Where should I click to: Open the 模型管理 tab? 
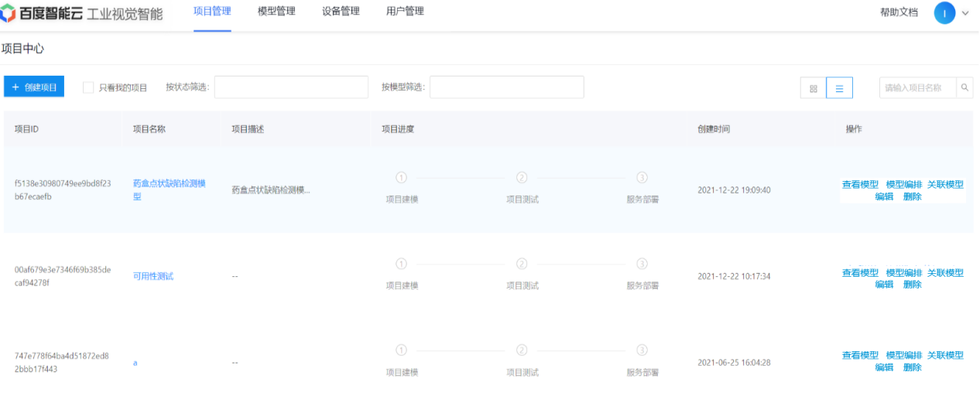pos(276,12)
